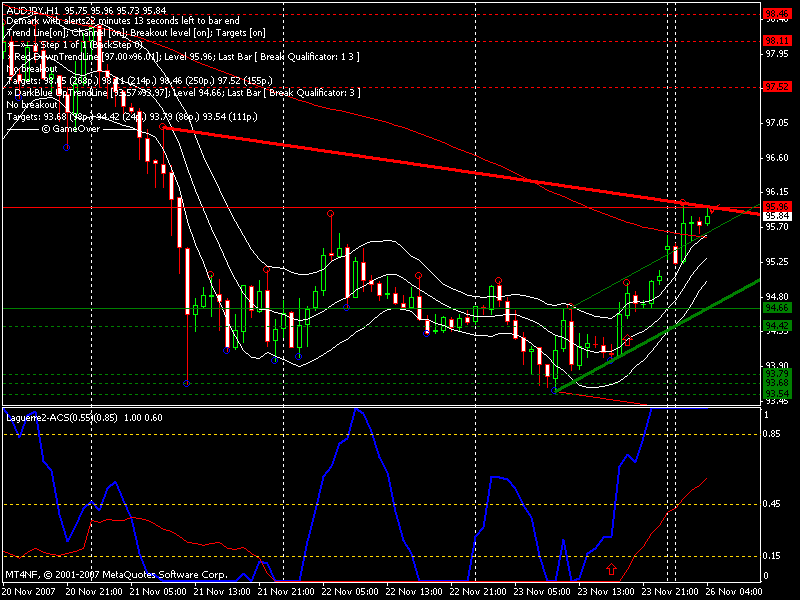Click the red circle at the down trendline start
Image resolution: width=800 pixels, height=600 pixels.
(x=163, y=127)
